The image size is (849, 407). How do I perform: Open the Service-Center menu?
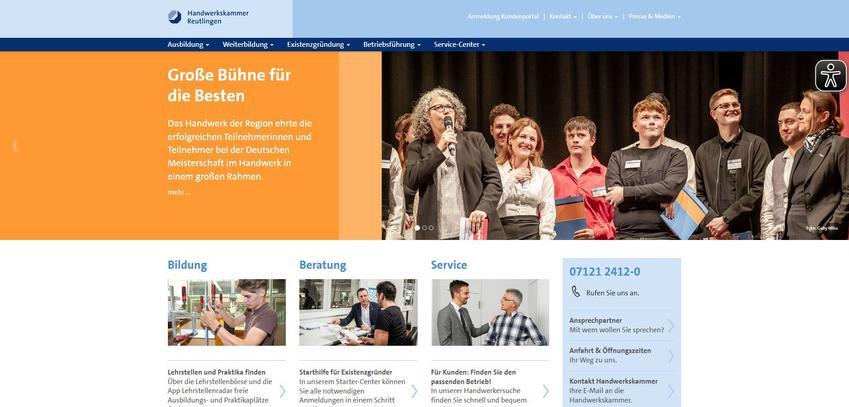[459, 45]
